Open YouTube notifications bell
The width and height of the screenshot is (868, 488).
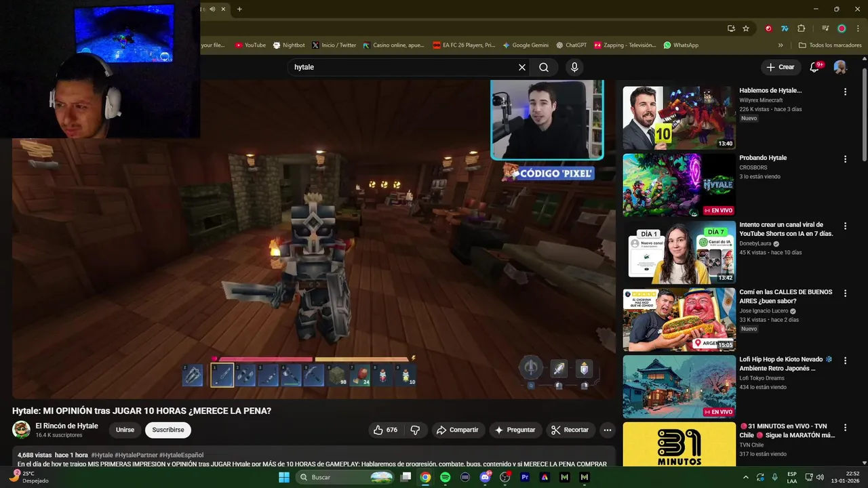816,67
